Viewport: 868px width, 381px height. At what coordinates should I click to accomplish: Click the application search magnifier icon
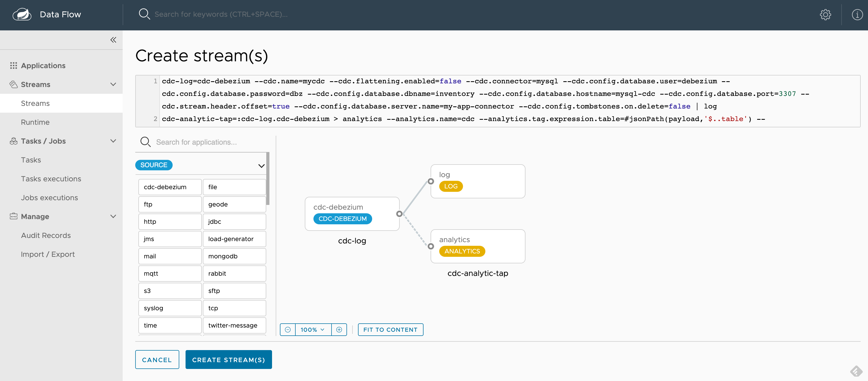pyautogui.click(x=145, y=142)
